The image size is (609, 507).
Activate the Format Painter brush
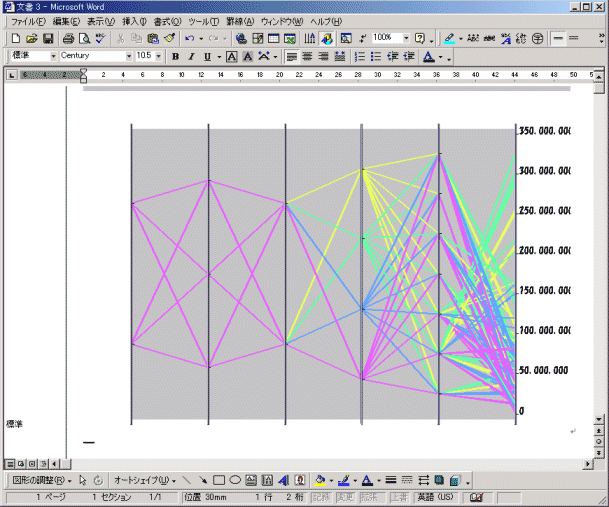[x=169, y=38]
